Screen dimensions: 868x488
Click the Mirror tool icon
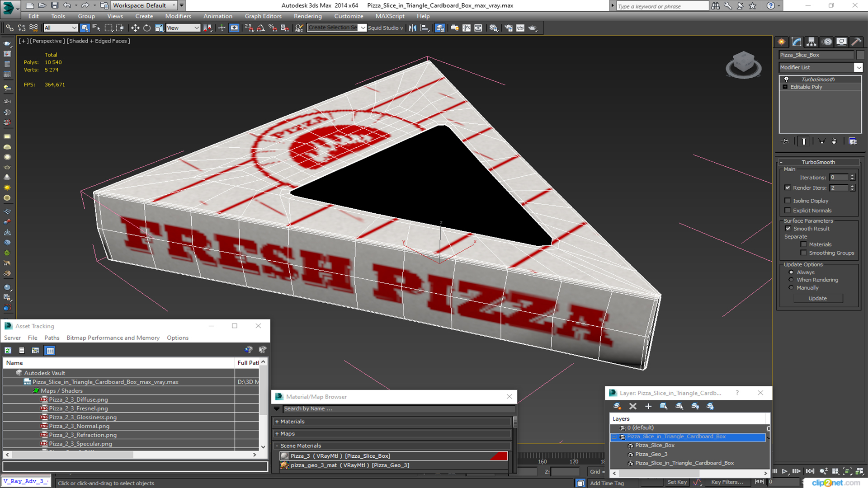click(412, 28)
